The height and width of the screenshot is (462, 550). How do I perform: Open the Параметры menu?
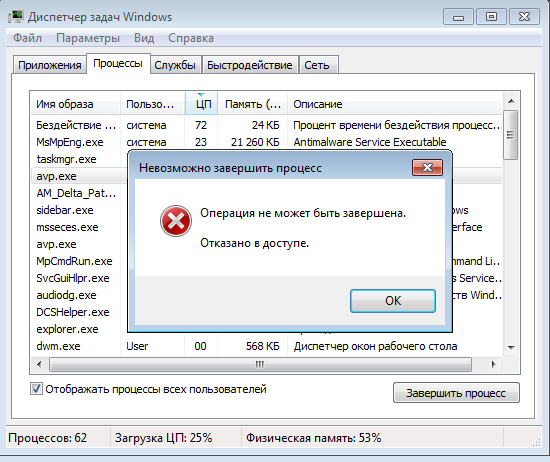[88, 38]
